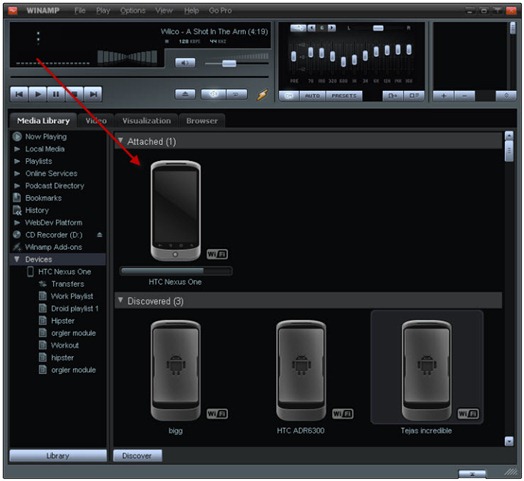524x481 pixels.
Task: Switch to the Video tab
Action: [96, 121]
